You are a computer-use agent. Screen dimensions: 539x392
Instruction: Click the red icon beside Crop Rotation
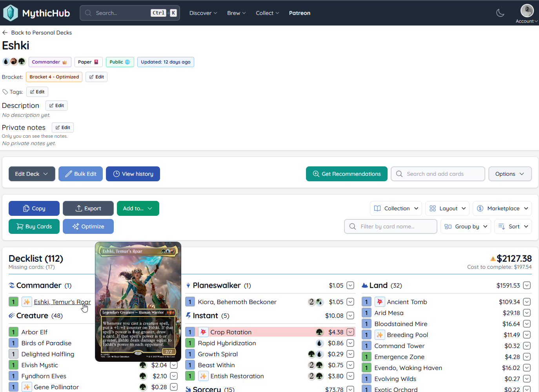point(203,332)
